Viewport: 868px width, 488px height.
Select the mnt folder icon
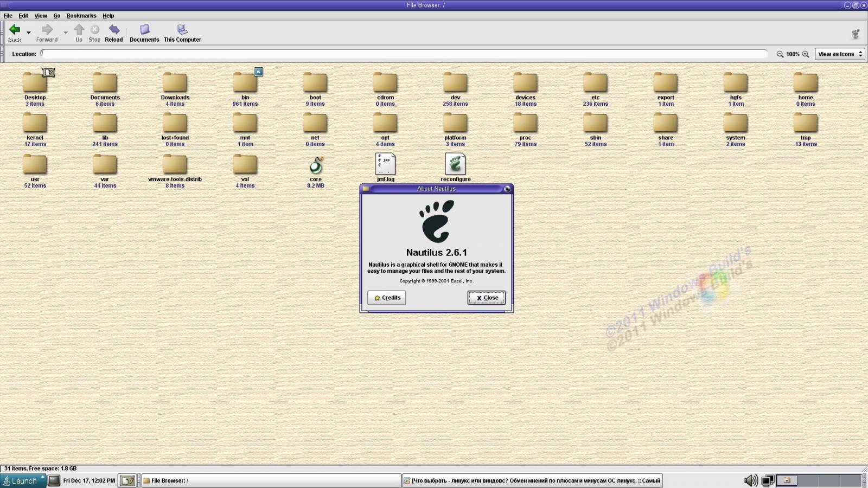[x=245, y=123]
